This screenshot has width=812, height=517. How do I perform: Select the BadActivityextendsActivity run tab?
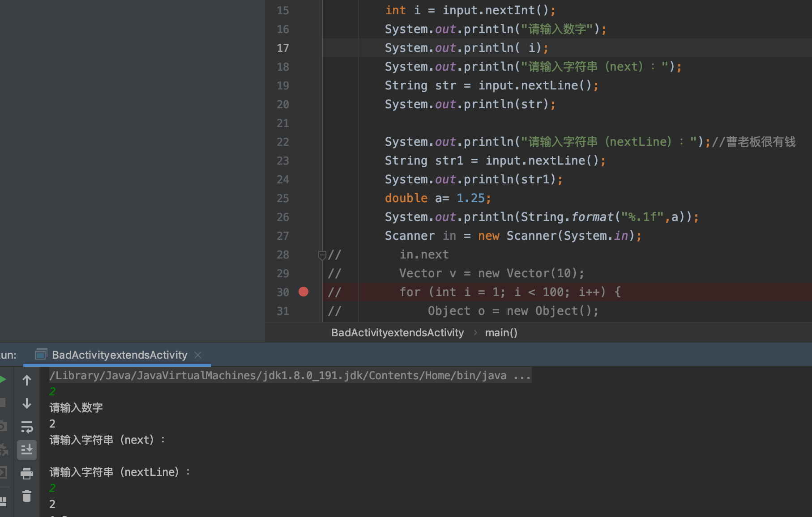pyautogui.click(x=119, y=355)
